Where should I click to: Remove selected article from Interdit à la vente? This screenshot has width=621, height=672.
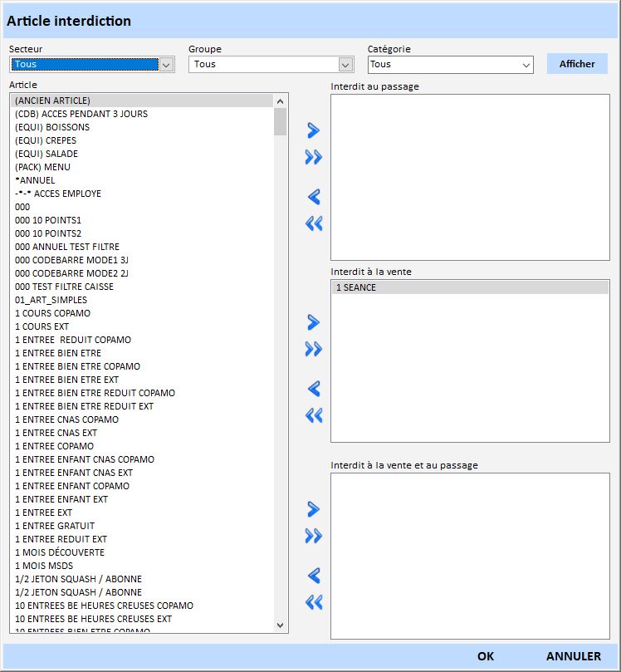pyautogui.click(x=313, y=389)
